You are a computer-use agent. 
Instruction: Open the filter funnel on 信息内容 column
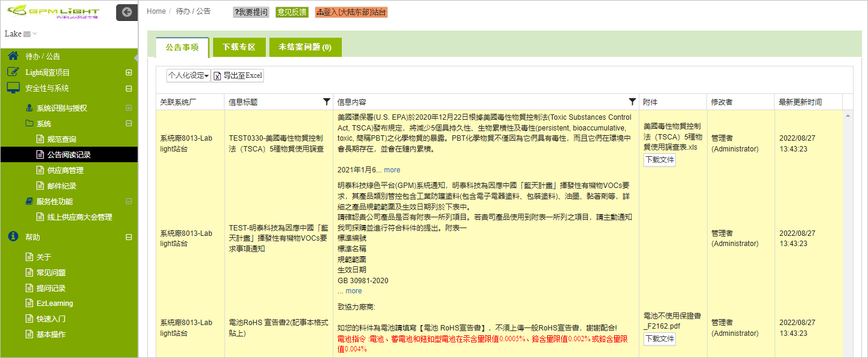pos(632,102)
